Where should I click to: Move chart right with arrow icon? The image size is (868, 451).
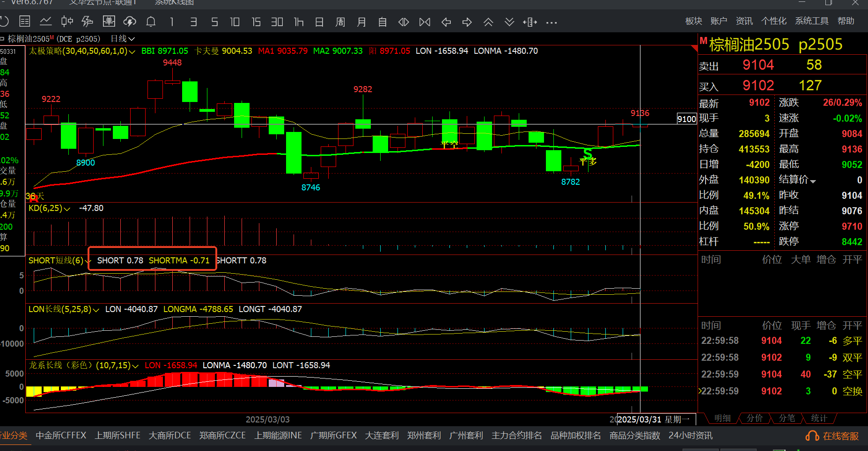point(467,22)
